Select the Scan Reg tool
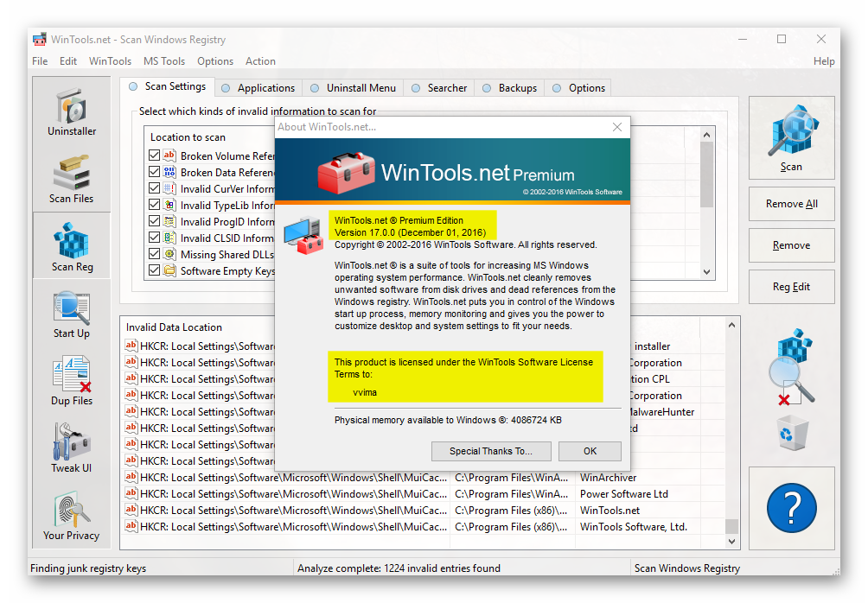 72,246
